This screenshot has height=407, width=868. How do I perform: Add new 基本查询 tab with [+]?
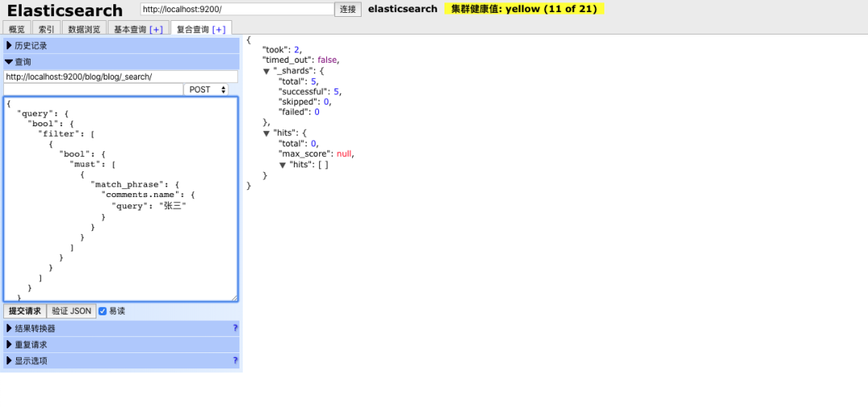pyautogui.click(x=156, y=29)
